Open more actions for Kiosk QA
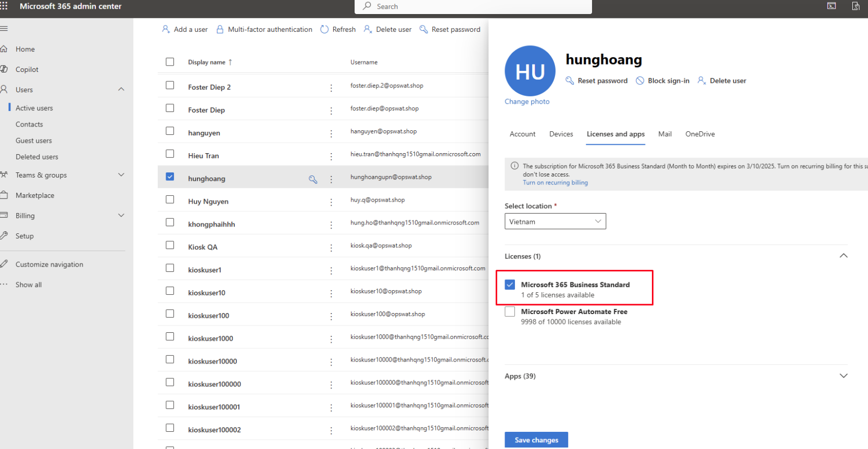 coord(331,248)
